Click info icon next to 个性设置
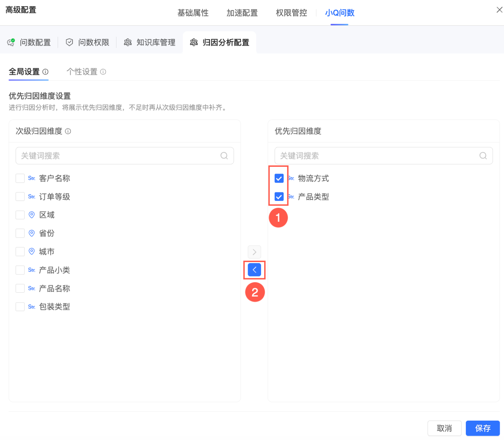 [x=103, y=72]
